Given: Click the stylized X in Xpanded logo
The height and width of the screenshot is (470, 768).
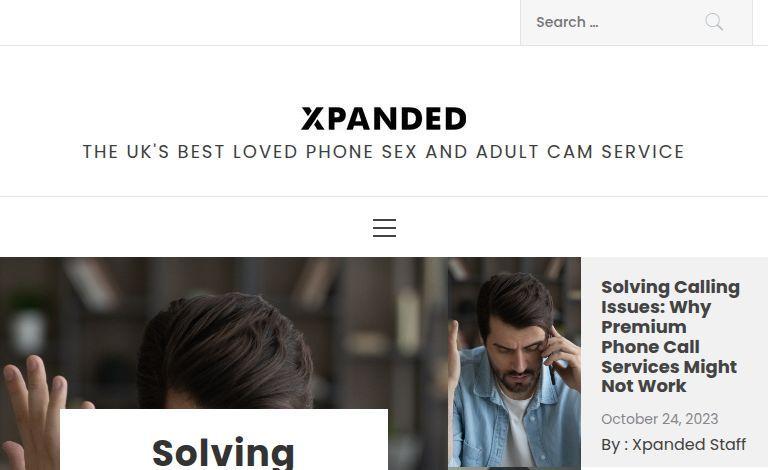Looking at the screenshot, I should [312, 118].
